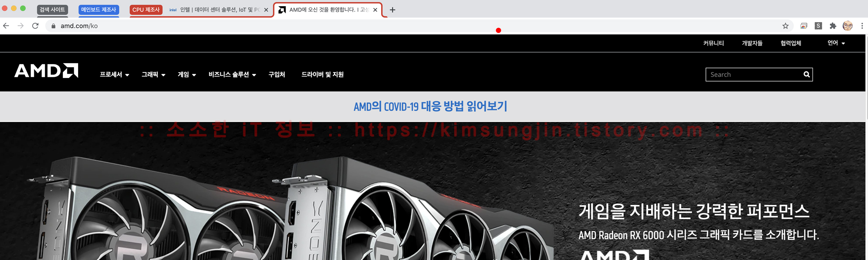Reload the AMD page

(35, 26)
